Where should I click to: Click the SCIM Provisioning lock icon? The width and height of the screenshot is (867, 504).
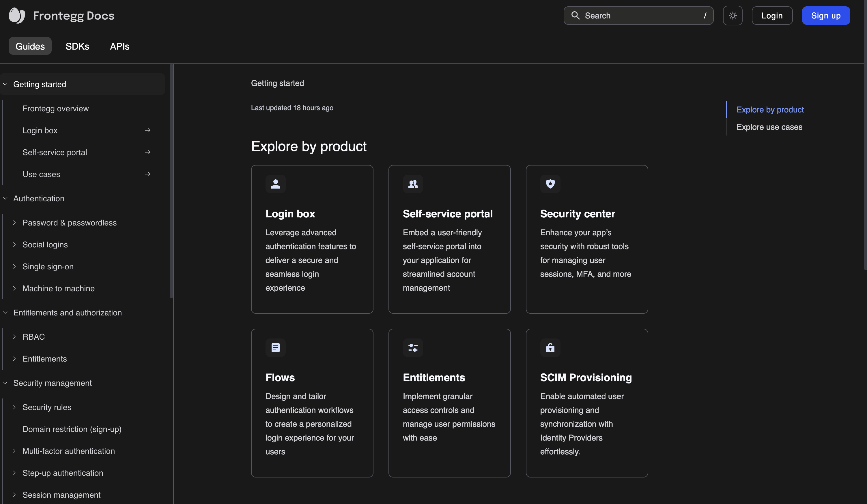tap(550, 347)
